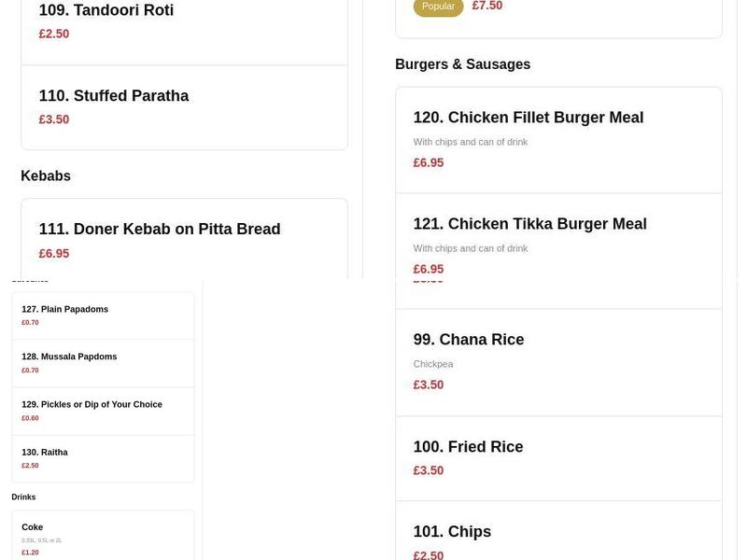Open the 109. Tandoori Roti menu item
The height and width of the screenshot is (560, 747).
pyautogui.click(x=106, y=10)
